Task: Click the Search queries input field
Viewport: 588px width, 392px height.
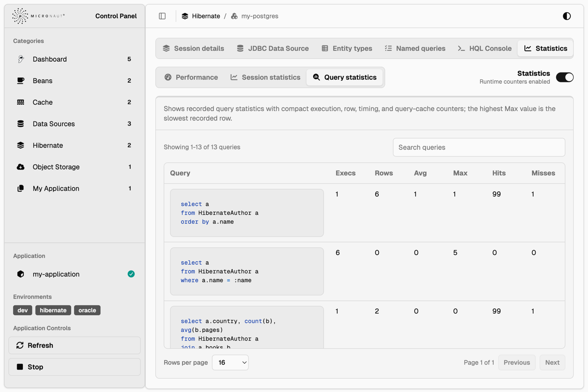Action: 479,147
